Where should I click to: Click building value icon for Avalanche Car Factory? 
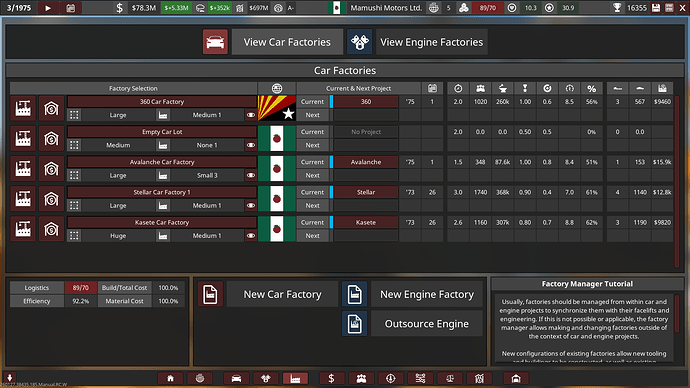point(51,168)
